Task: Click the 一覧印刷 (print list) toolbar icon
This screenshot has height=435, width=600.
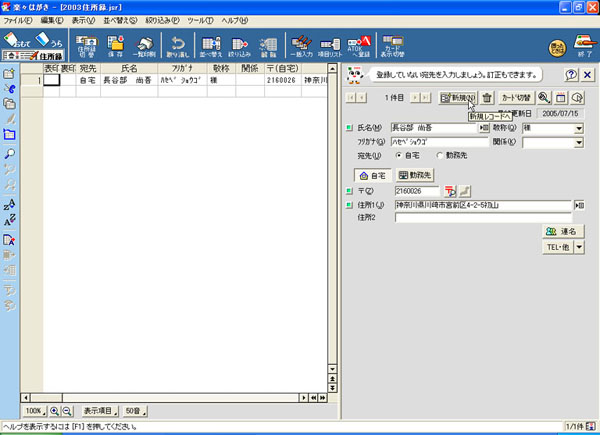Action: [146, 45]
